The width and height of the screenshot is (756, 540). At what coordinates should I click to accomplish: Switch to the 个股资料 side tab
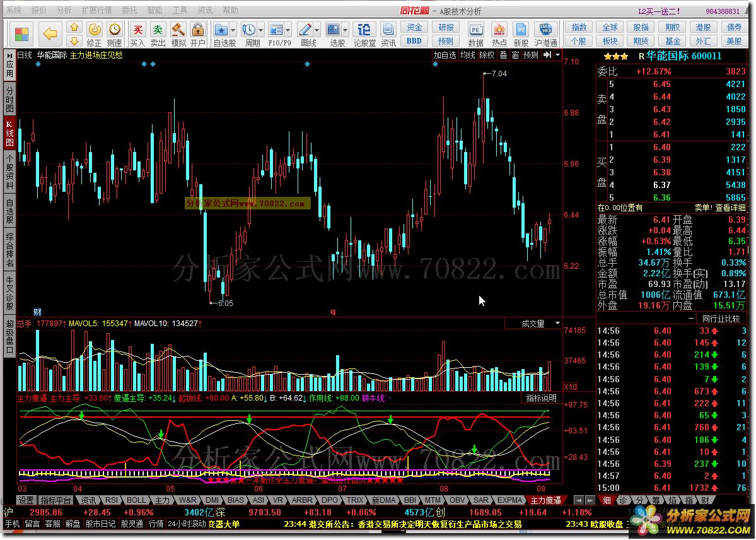coord(9,171)
